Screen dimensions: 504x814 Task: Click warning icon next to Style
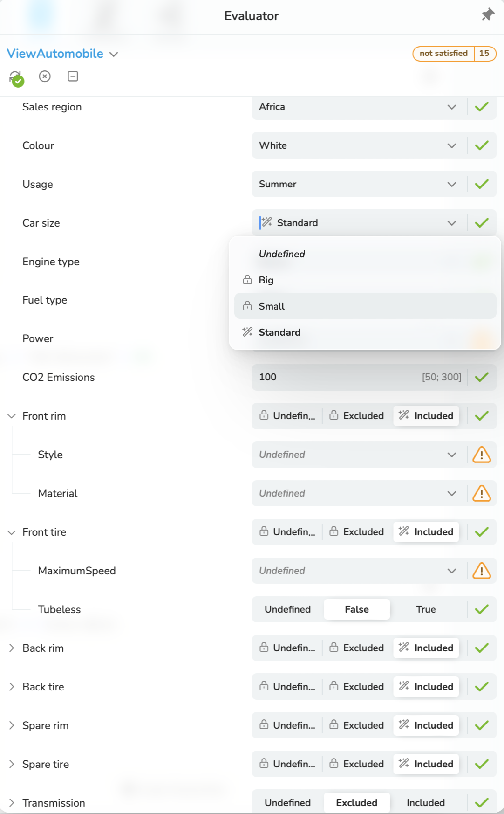click(482, 455)
